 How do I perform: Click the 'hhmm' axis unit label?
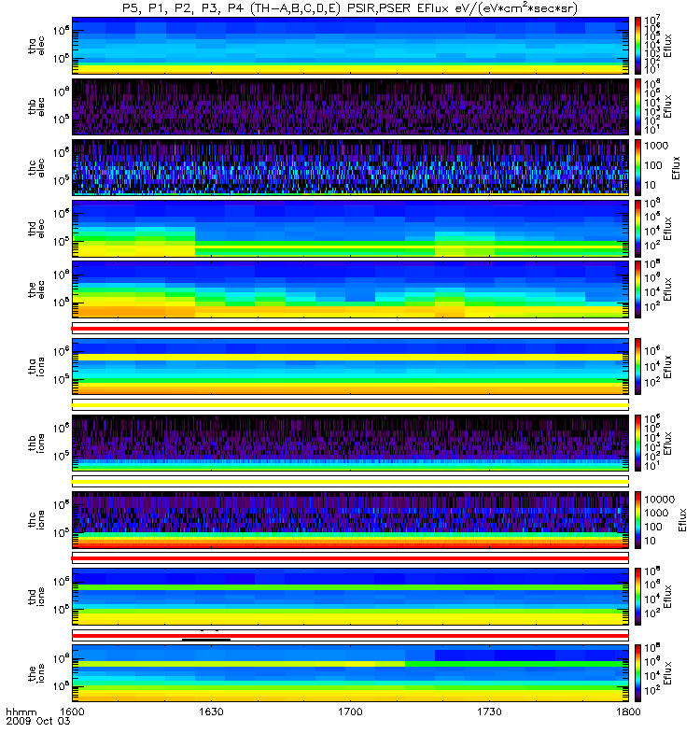(21, 712)
